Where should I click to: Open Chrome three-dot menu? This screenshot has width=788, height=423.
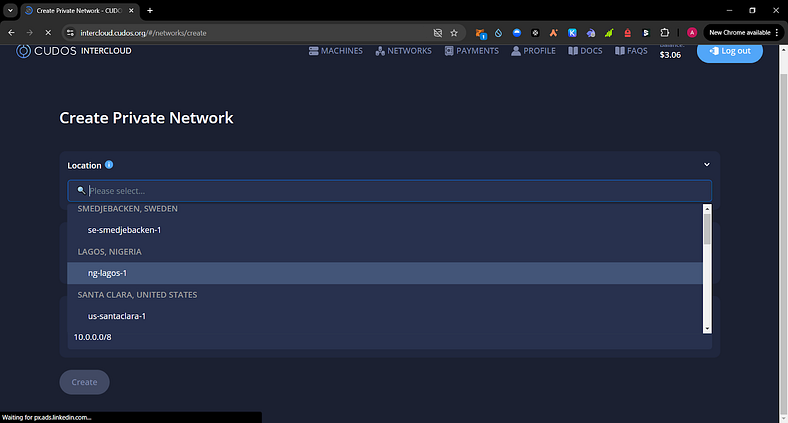pos(777,33)
